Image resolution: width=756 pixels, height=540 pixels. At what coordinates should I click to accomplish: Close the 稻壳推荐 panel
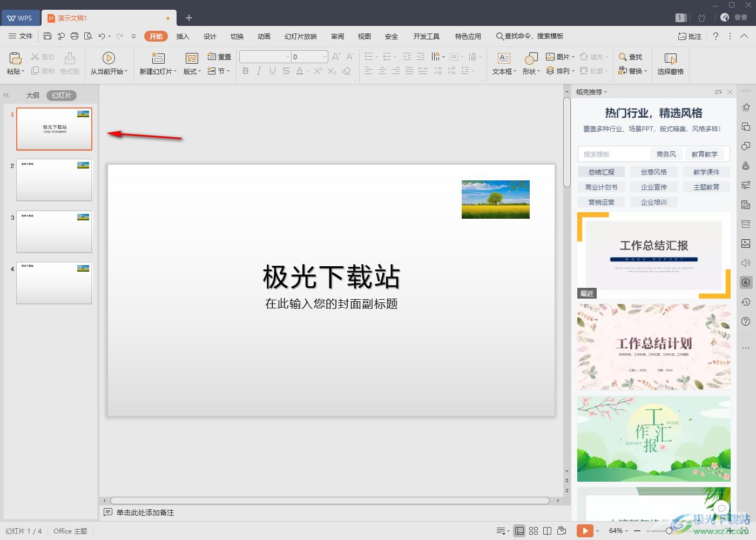pyautogui.click(x=730, y=92)
